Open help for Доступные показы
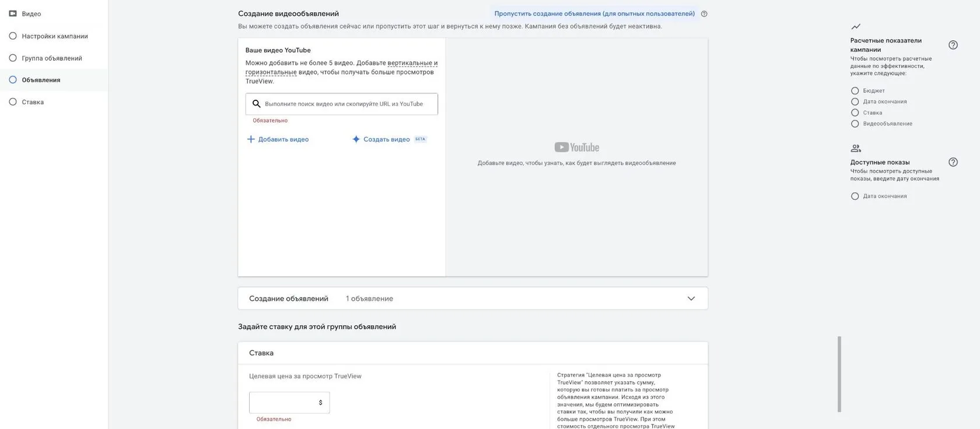 pyautogui.click(x=953, y=162)
